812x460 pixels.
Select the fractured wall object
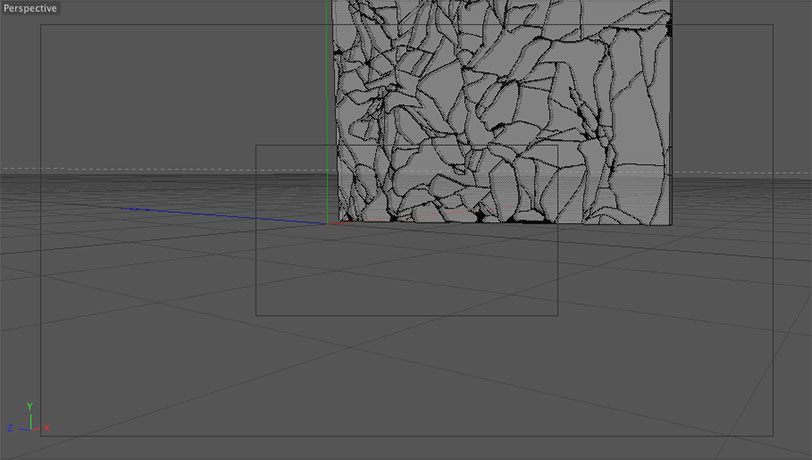tap(503, 112)
